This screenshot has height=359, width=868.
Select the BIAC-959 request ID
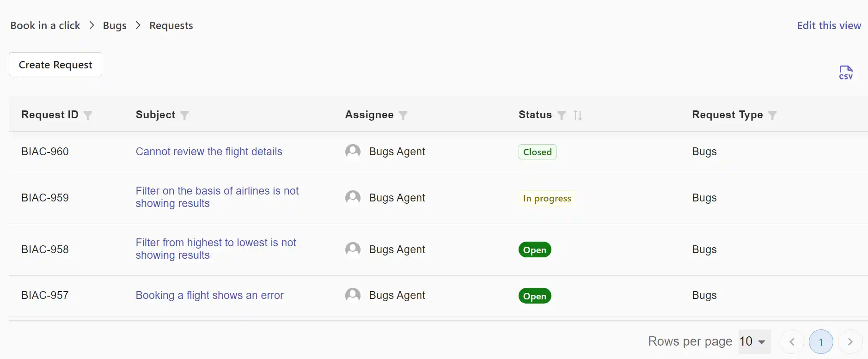click(x=45, y=198)
